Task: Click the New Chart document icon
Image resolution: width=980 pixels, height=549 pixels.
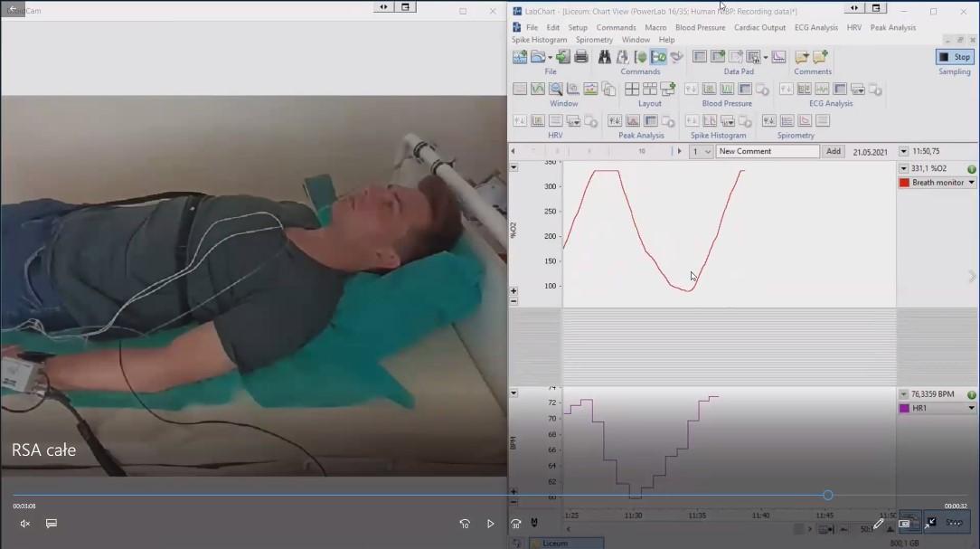Action: point(519,57)
